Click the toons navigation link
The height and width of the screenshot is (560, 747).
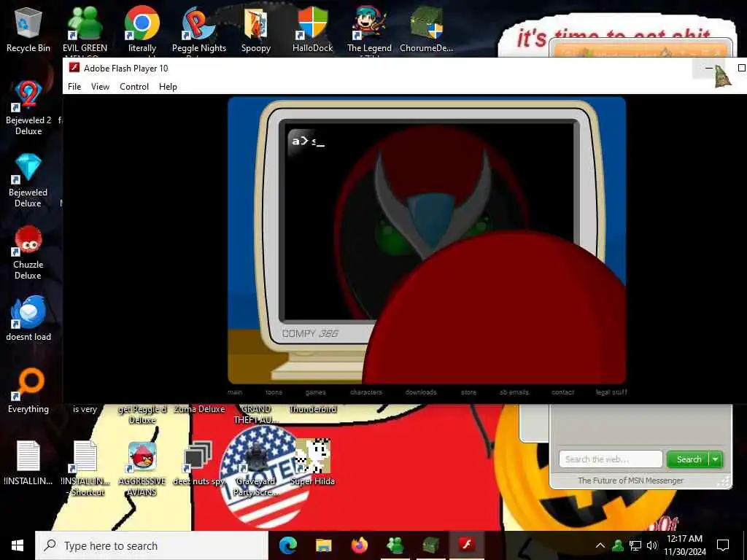(x=274, y=392)
